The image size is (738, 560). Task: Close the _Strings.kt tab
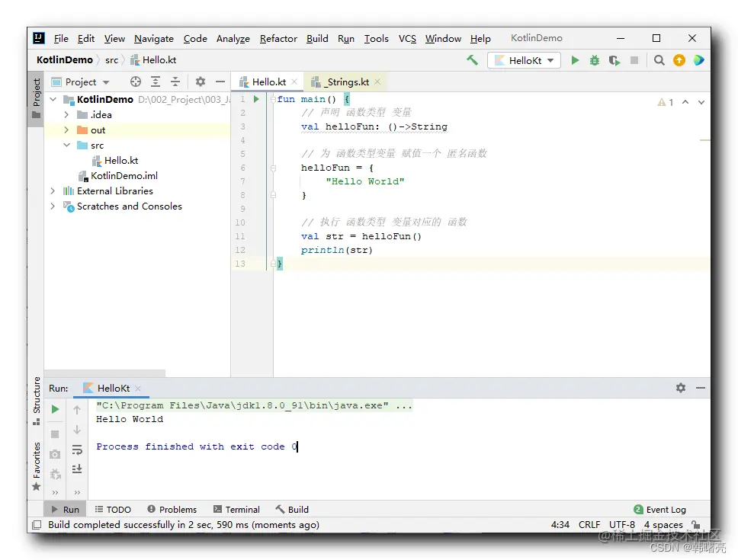click(377, 82)
